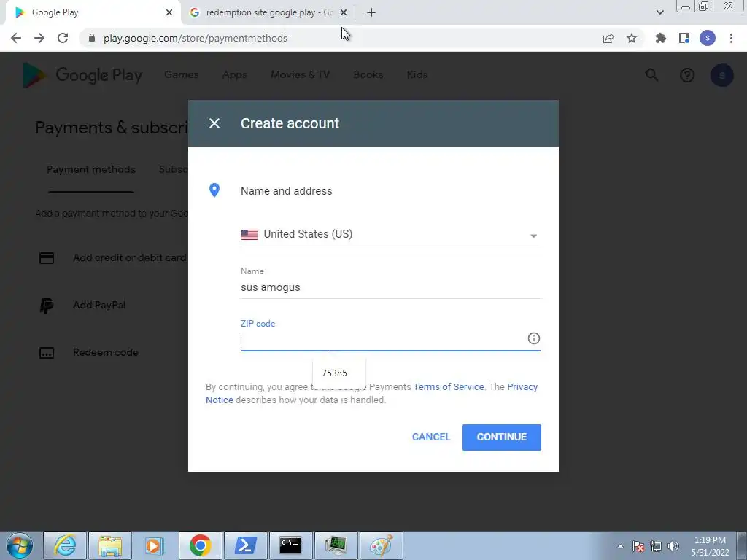Open the tab search chevron

[x=659, y=12]
